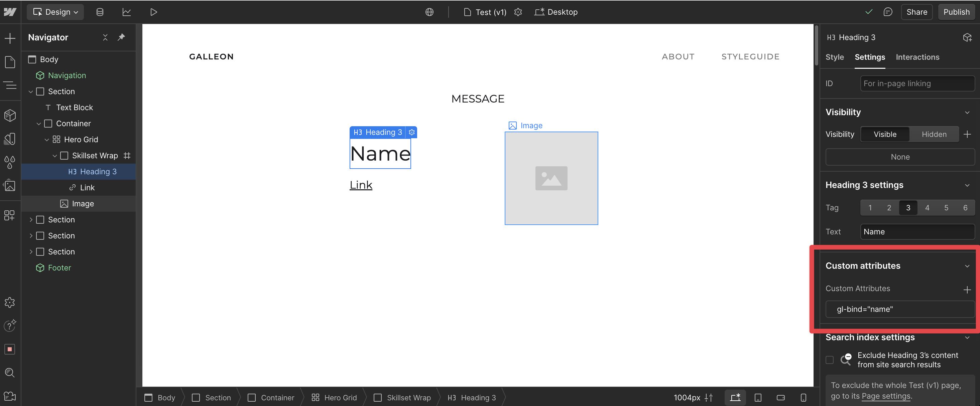
Task: Switch to the Style tab
Action: click(x=834, y=57)
